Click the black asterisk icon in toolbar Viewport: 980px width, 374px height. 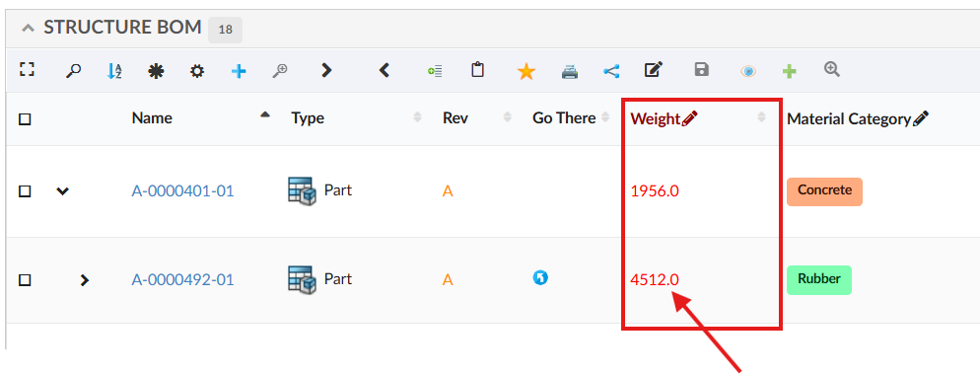(156, 71)
